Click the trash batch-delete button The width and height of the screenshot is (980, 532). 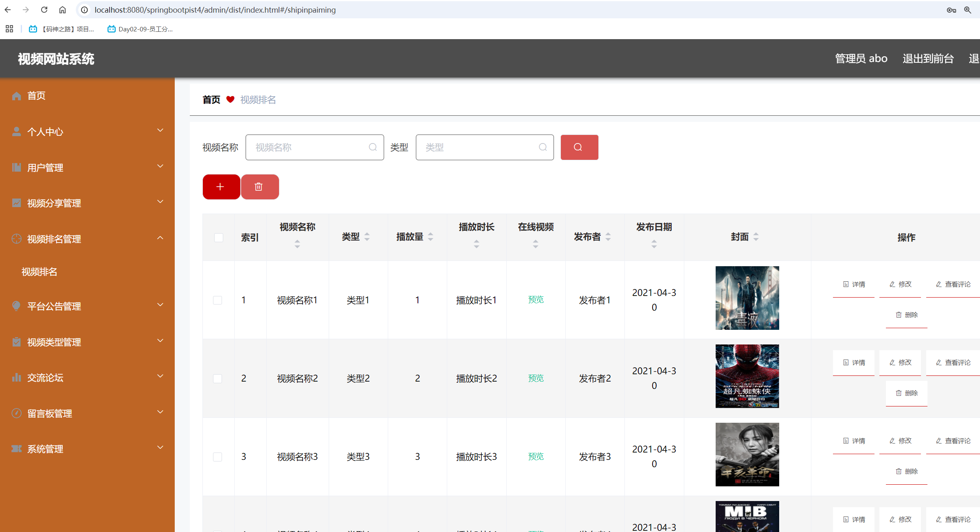[x=259, y=187]
